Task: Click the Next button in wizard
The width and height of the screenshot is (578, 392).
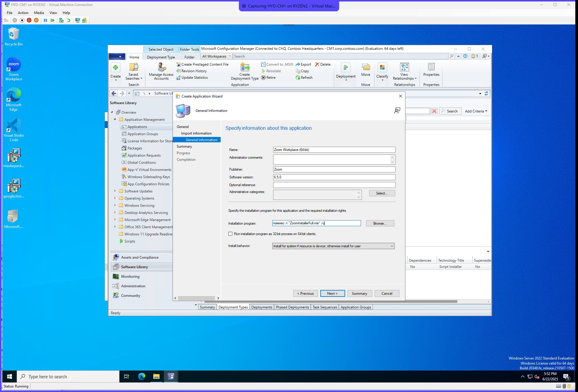Action: click(332, 294)
